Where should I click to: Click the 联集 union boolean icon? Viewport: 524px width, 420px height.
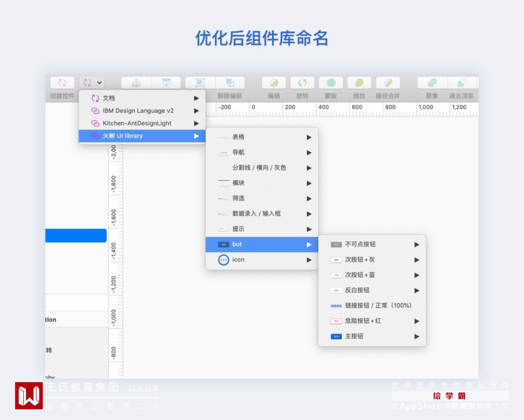(432, 82)
